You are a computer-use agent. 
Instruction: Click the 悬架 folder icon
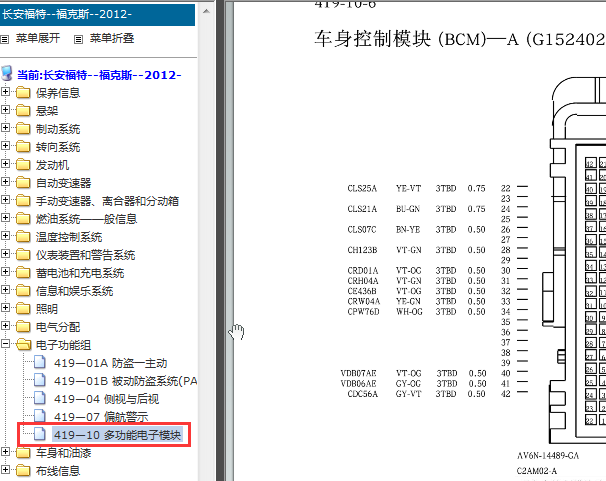pyautogui.click(x=23, y=110)
